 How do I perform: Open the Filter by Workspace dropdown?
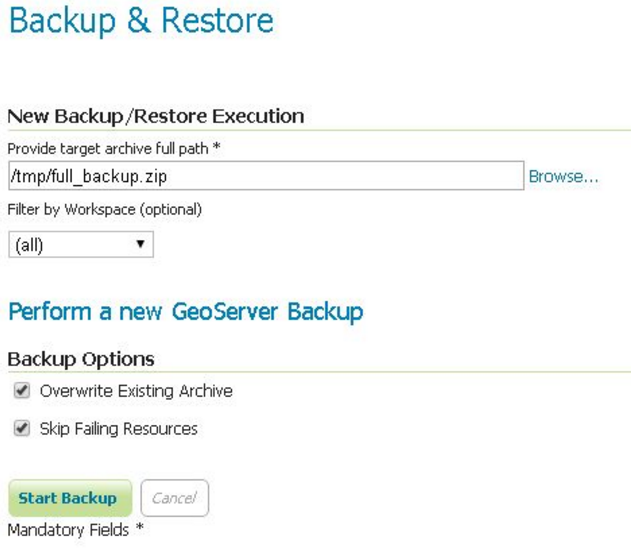(80, 244)
